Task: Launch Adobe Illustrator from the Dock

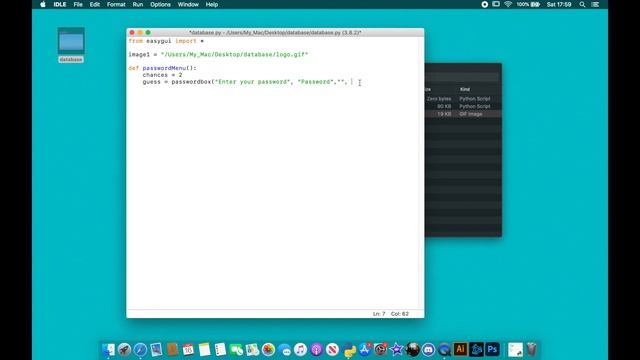Action: coord(460,349)
